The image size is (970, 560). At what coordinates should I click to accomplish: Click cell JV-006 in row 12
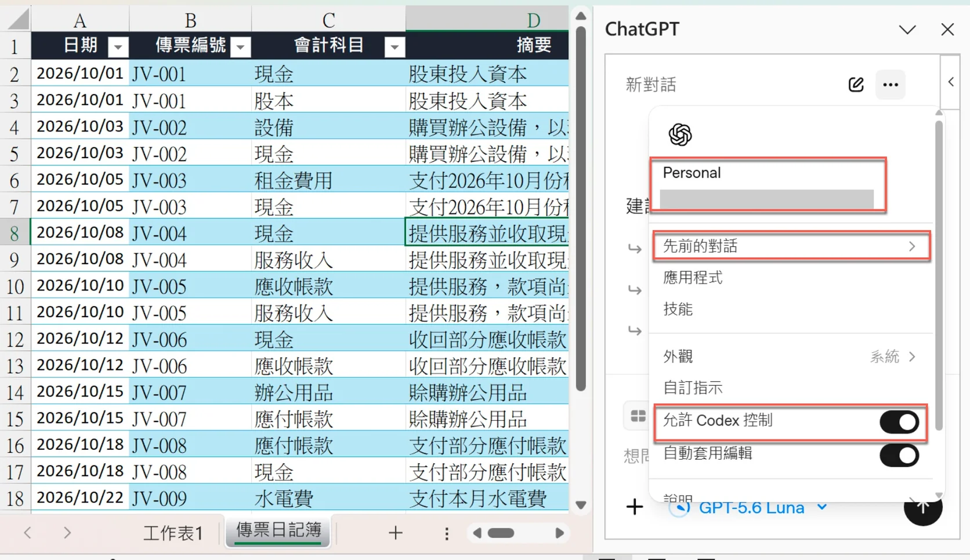point(190,339)
